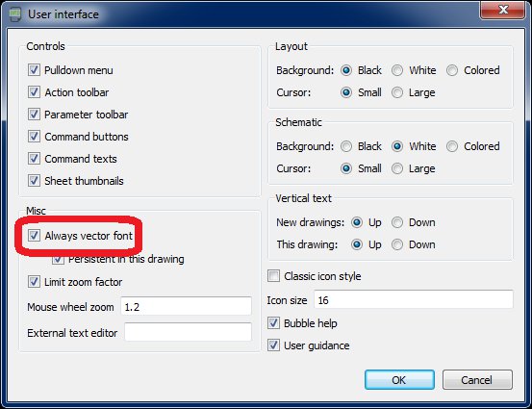This screenshot has width=532, height=409.
Task: Toggle Always vector font checkbox
Action: pyautogui.click(x=34, y=235)
